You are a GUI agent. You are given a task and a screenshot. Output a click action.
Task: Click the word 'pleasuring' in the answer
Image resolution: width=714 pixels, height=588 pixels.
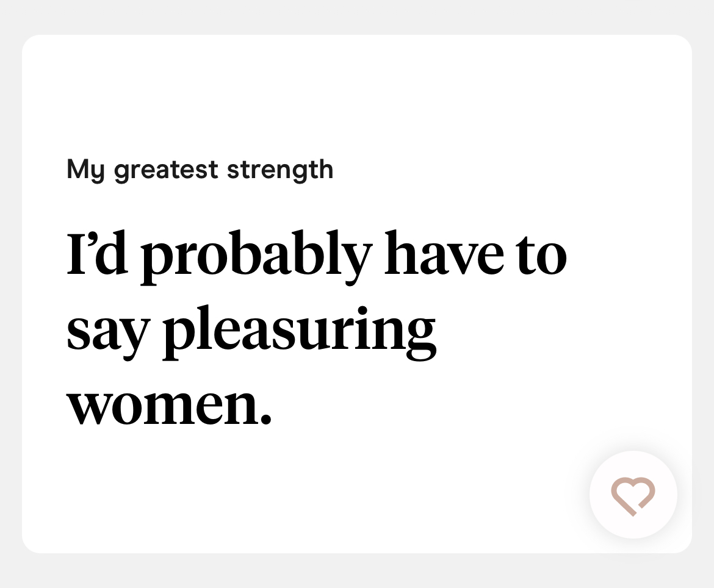tap(299, 332)
